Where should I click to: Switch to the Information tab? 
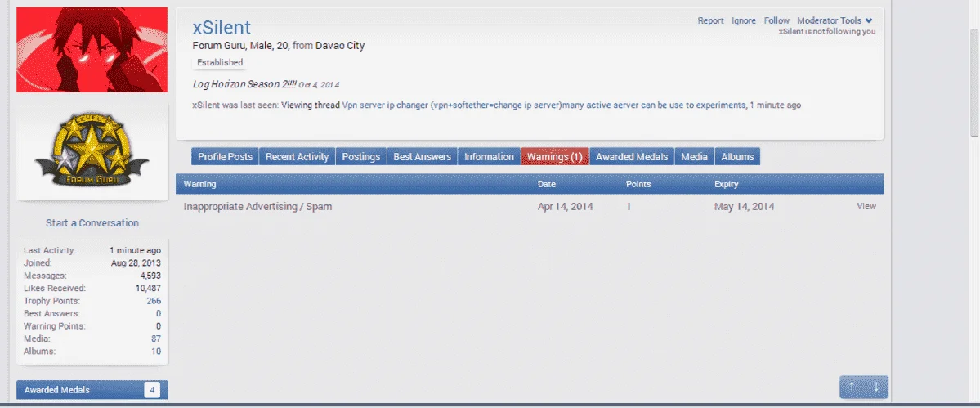(489, 156)
